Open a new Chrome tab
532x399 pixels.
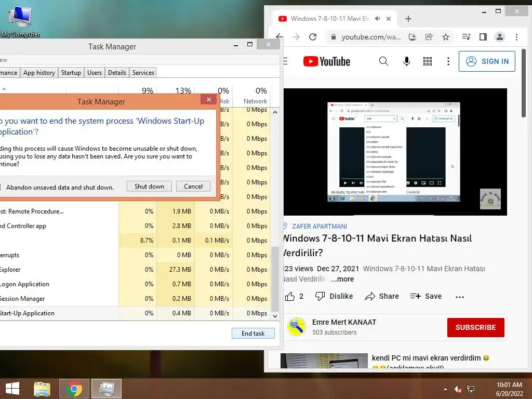pyautogui.click(x=408, y=19)
